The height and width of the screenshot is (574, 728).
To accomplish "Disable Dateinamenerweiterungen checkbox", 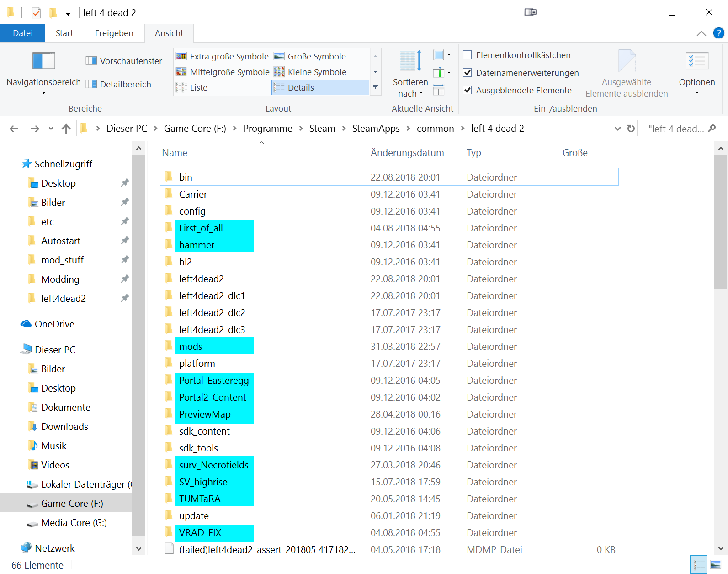I will 467,73.
